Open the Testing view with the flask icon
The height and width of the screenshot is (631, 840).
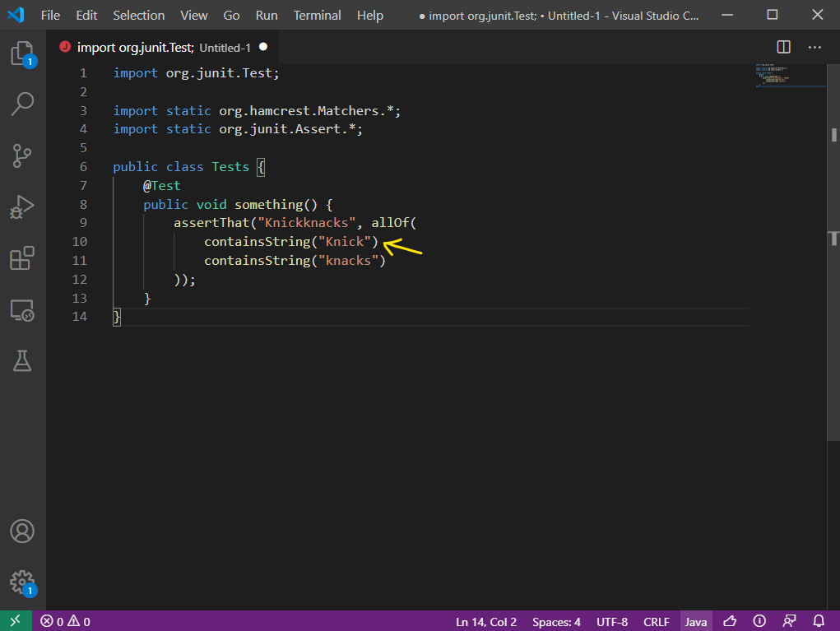22,360
